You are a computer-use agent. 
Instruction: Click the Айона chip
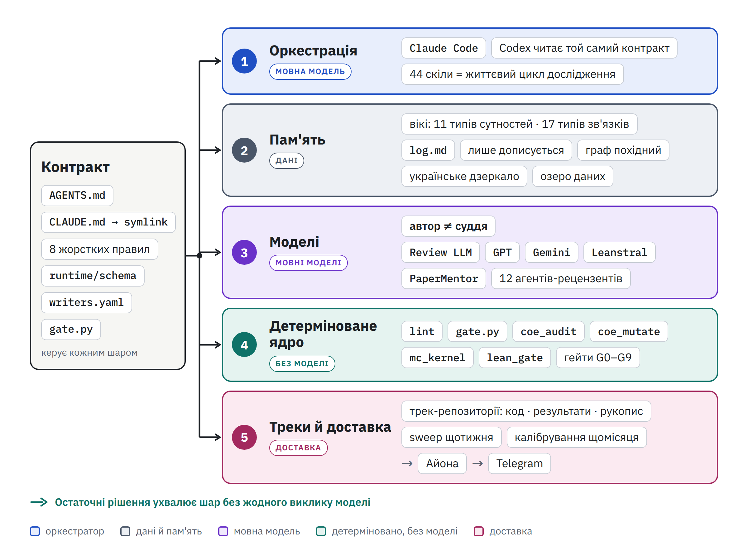click(442, 463)
